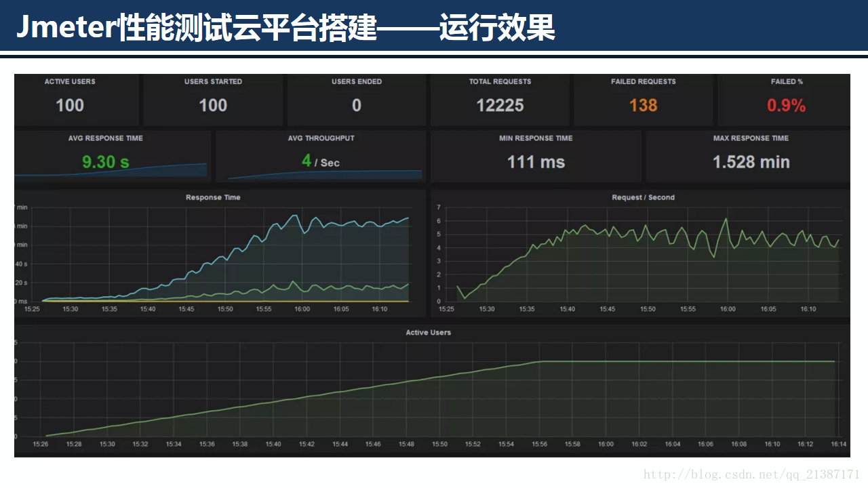Click the 15:28 time axis label

(74, 445)
